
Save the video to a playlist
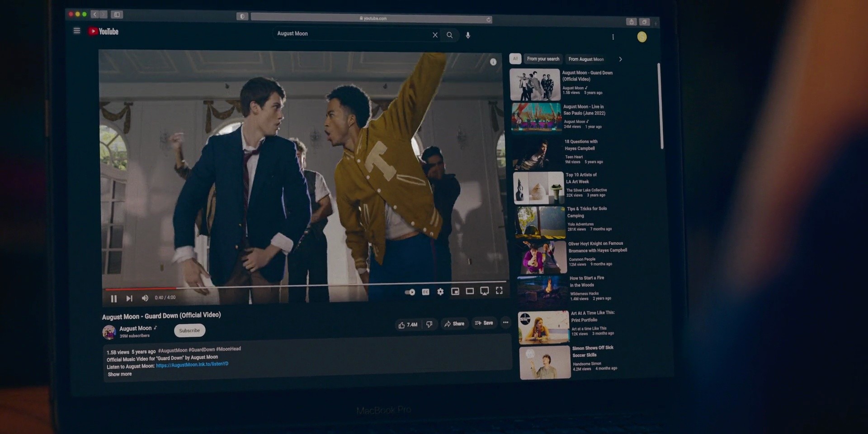click(484, 323)
